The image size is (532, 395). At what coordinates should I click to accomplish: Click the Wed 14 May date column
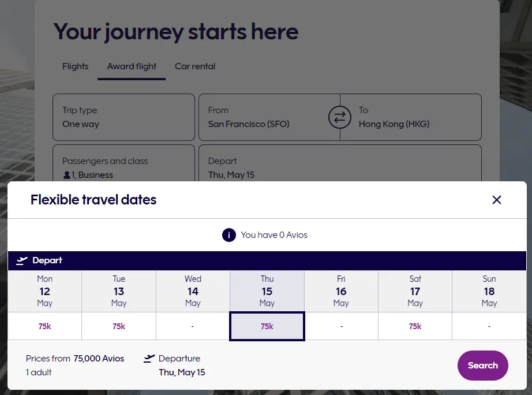(x=193, y=292)
